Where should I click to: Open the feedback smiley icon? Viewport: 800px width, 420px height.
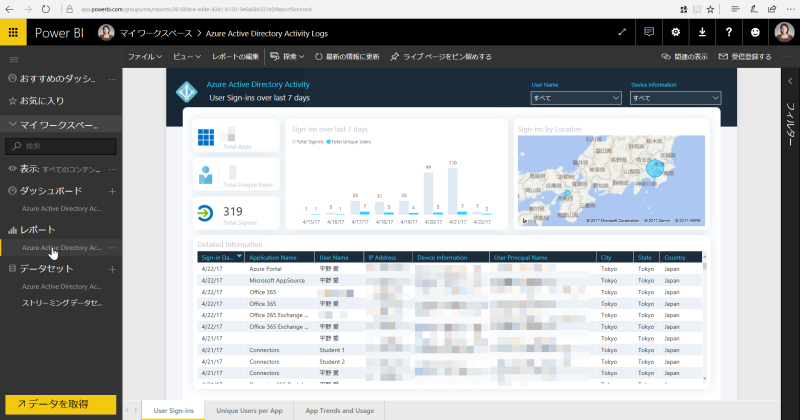[x=755, y=32]
